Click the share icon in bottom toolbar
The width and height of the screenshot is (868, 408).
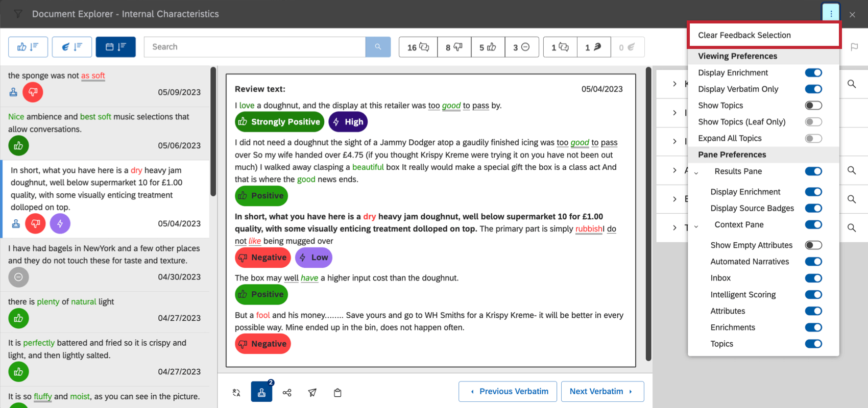coord(287,392)
